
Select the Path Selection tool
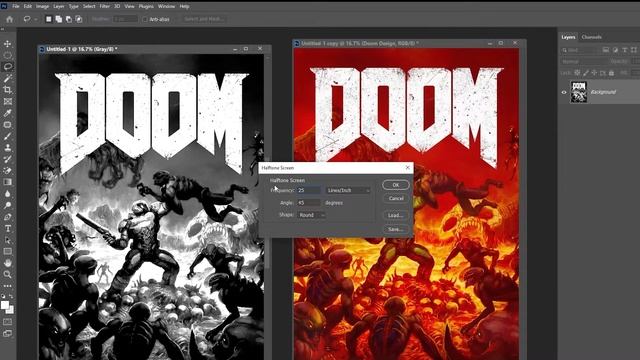(7, 240)
